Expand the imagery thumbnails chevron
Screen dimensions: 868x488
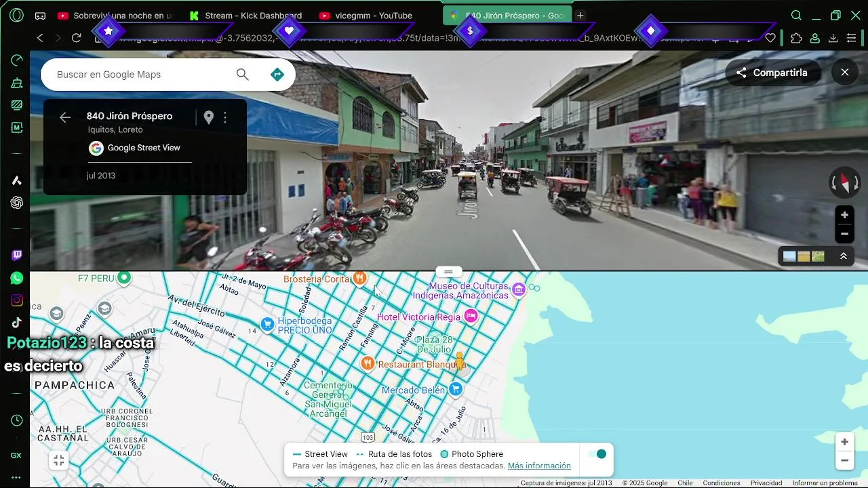tap(843, 256)
